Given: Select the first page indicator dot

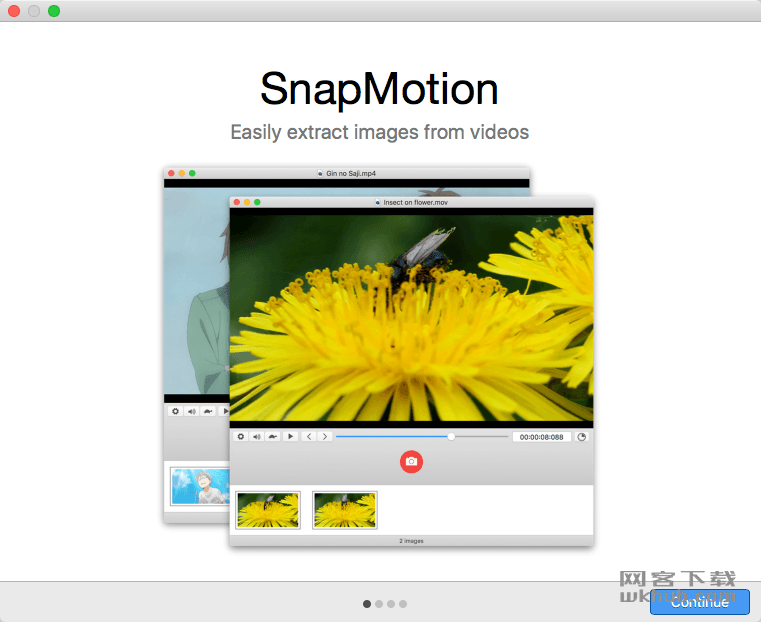Looking at the screenshot, I should click(x=367, y=604).
